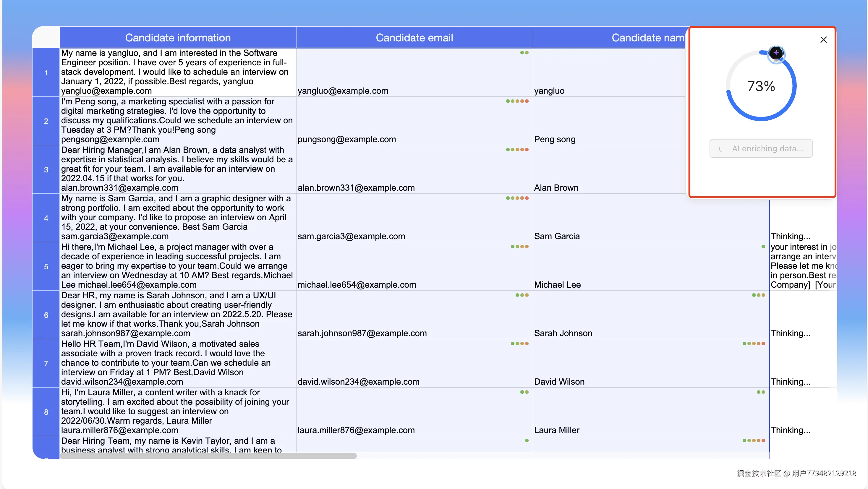The height and width of the screenshot is (489, 868).
Task: Click the loading dots in pungsong email cell
Action: click(x=517, y=101)
